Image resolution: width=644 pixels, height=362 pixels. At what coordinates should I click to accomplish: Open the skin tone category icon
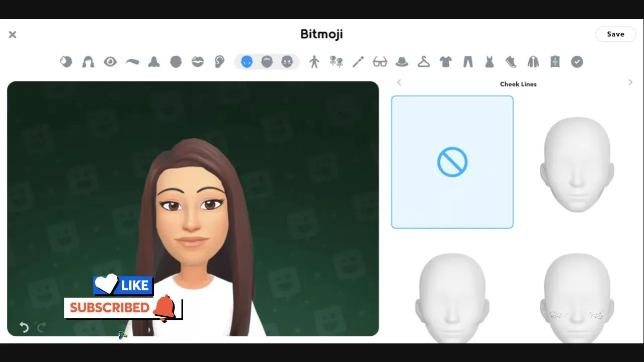pyautogui.click(x=66, y=62)
